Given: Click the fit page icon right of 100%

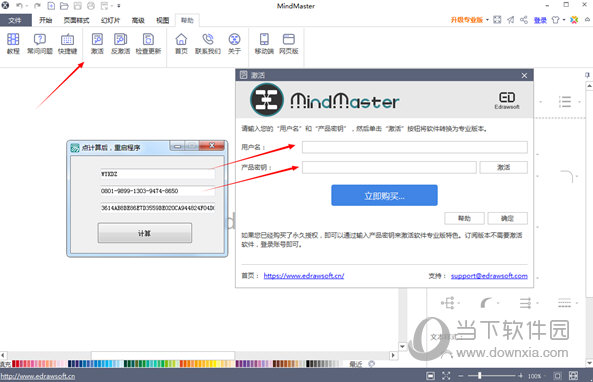Looking at the screenshot, I should pyautogui.click(x=557, y=376).
